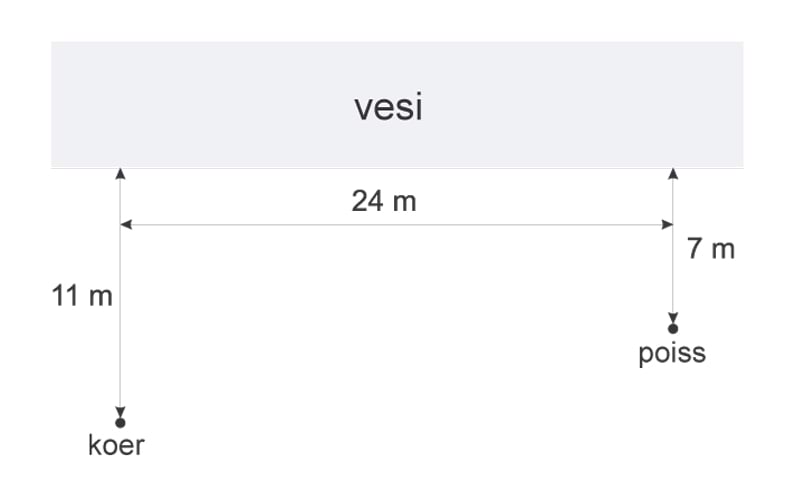785x481 pixels.
Task: Click where the 24 m and 11 m lines cross
Action: 120,225
